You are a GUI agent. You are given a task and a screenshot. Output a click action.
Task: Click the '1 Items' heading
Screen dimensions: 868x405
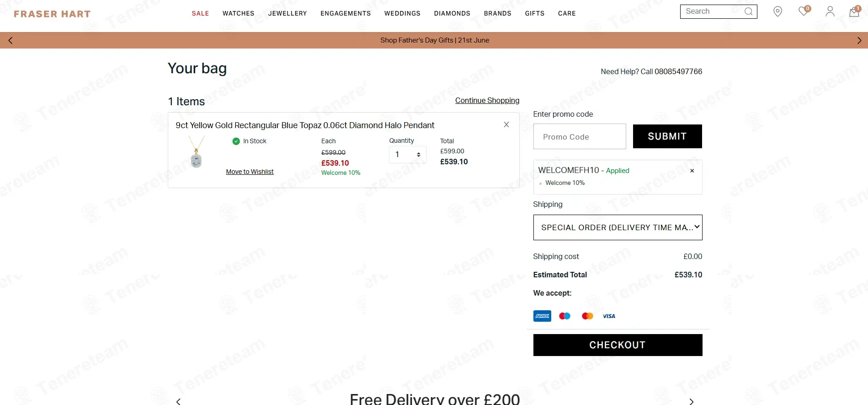[x=186, y=101]
